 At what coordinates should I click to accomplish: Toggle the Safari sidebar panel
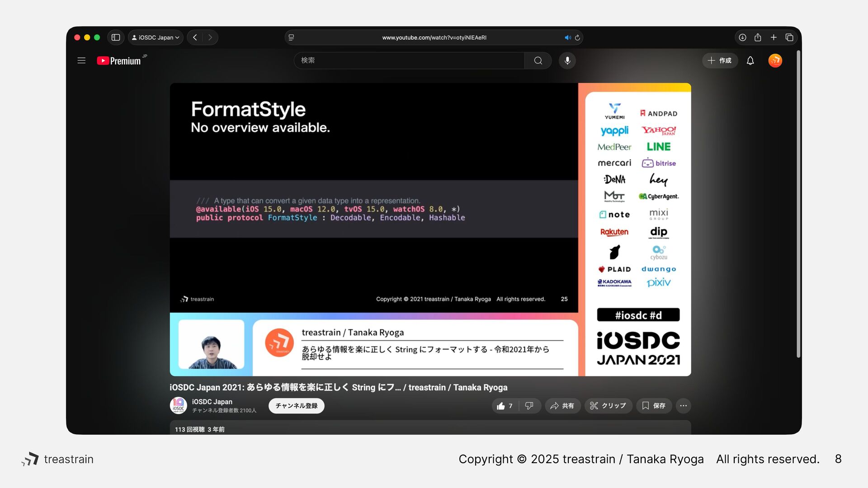point(116,38)
